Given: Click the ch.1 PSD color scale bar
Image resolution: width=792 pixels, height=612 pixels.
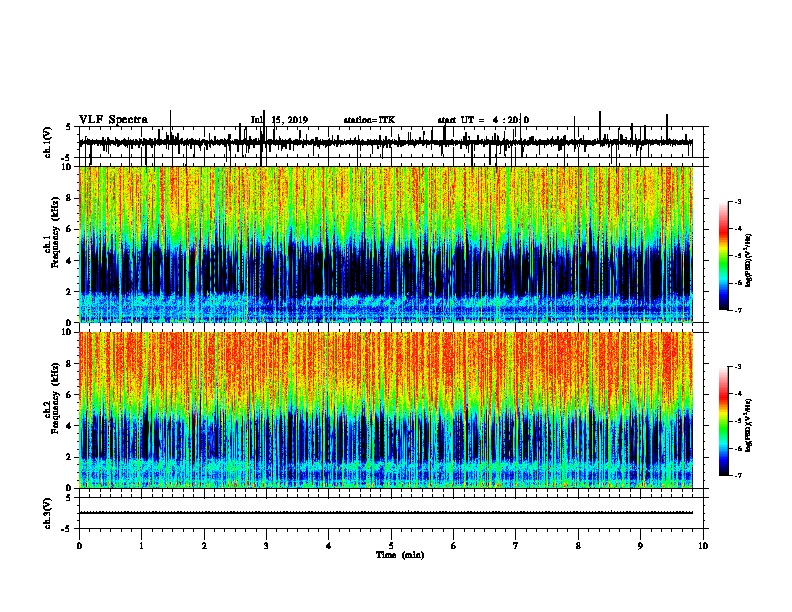Looking at the screenshot, I should click(x=724, y=256).
